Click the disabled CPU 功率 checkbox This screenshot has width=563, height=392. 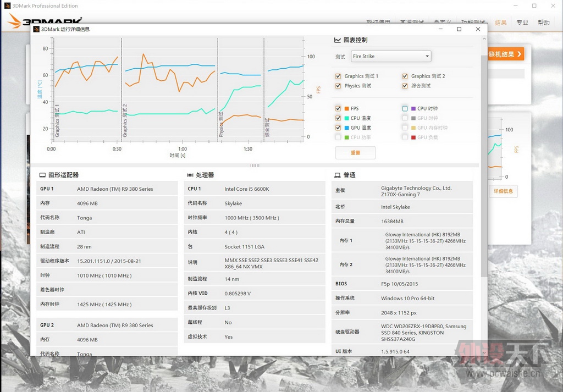pyautogui.click(x=338, y=137)
